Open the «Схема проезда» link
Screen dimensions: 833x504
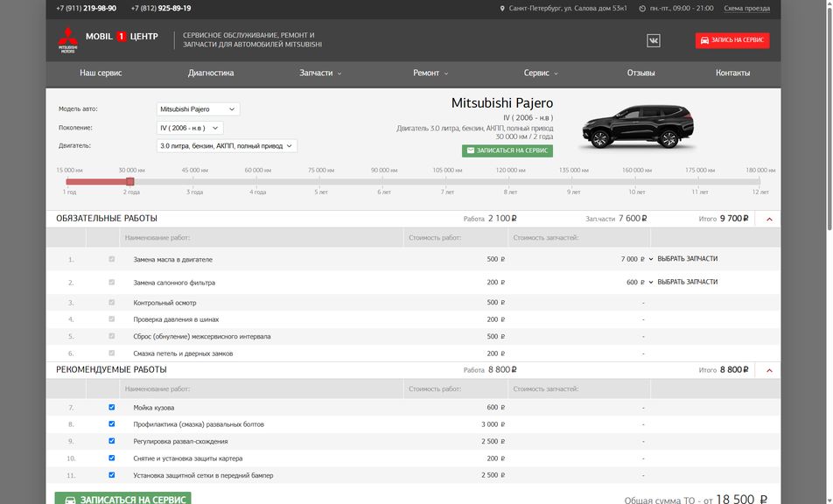coord(746,9)
